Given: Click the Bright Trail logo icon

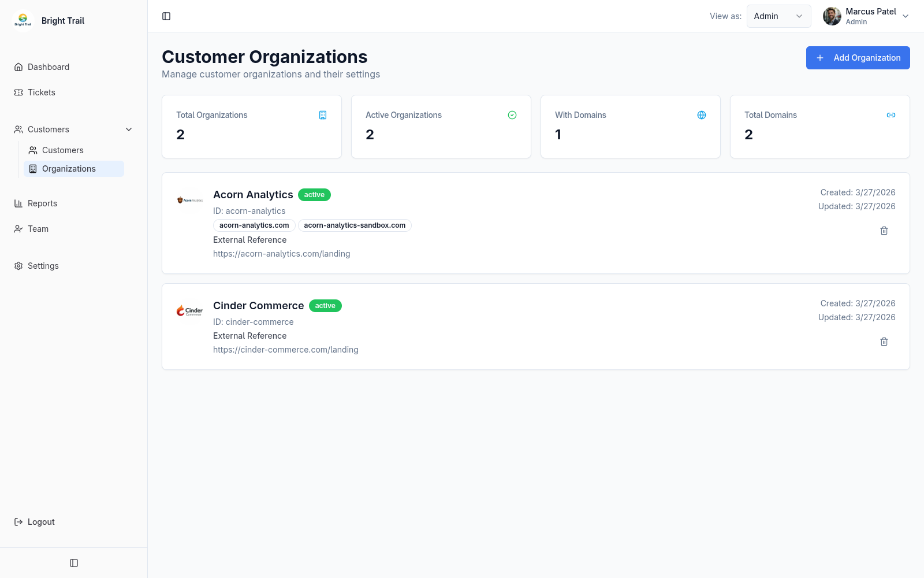Looking at the screenshot, I should (23, 20).
